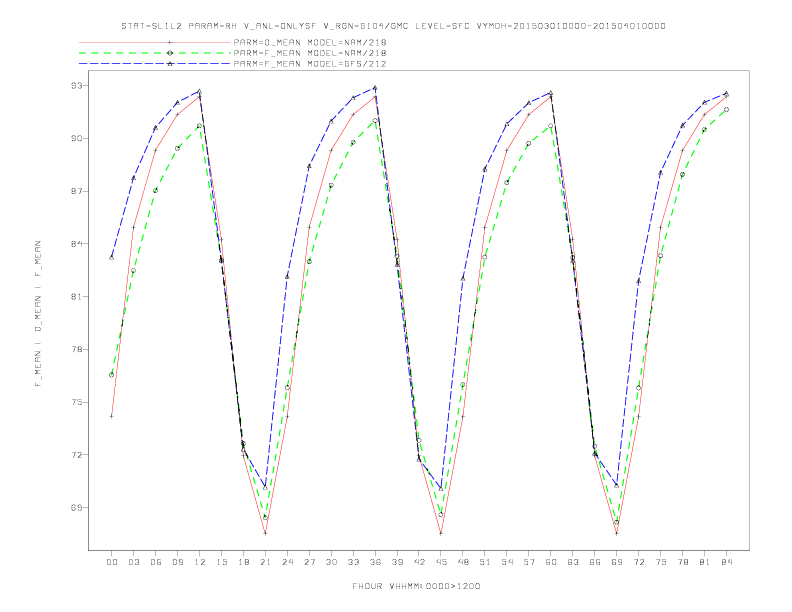The height and width of the screenshot is (612, 792).
Task: Click x-axis forecast hour label 15
Action: pyautogui.click(x=222, y=562)
